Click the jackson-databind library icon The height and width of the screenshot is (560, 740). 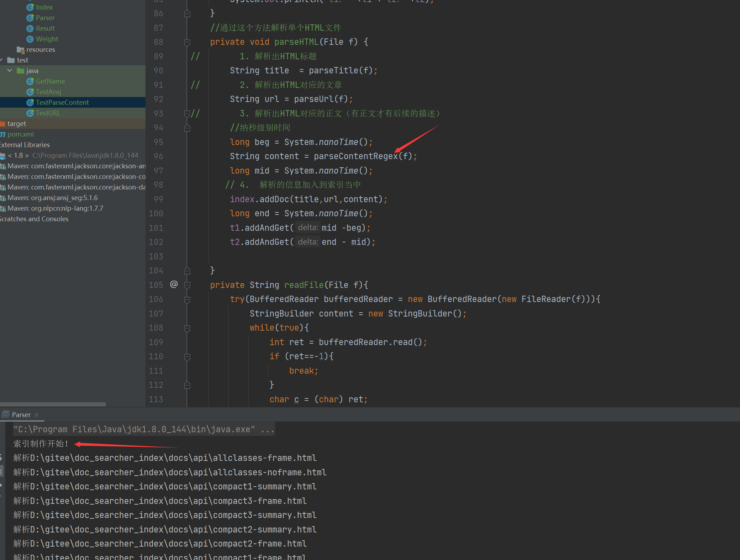(x=3, y=187)
